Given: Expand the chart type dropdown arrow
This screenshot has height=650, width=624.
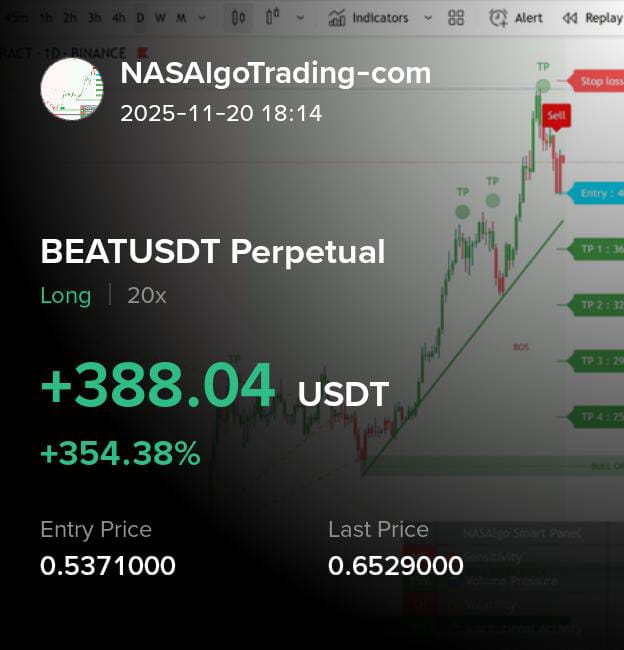Looking at the screenshot, I should [x=302, y=18].
